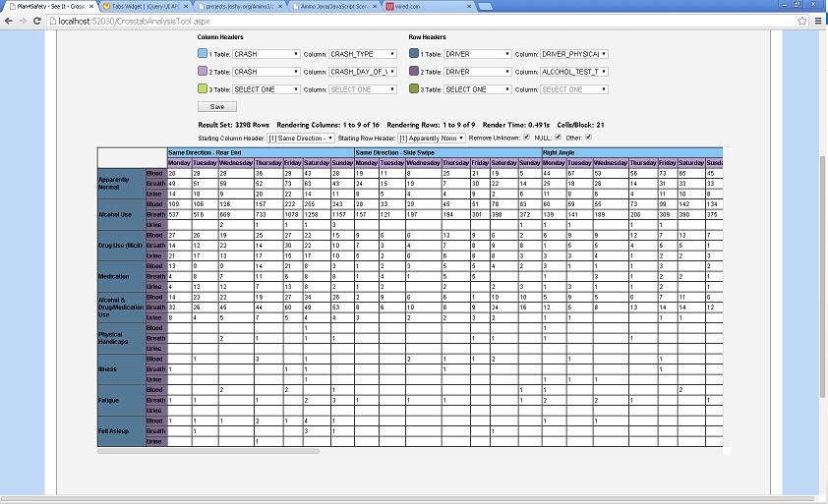
Task: Click the Save button
Action: point(217,107)
